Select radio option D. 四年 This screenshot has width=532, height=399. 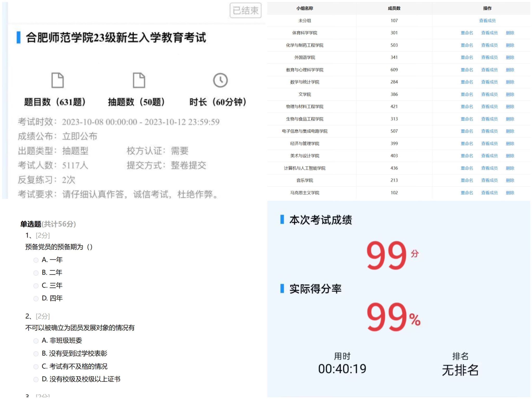[36, 298]
